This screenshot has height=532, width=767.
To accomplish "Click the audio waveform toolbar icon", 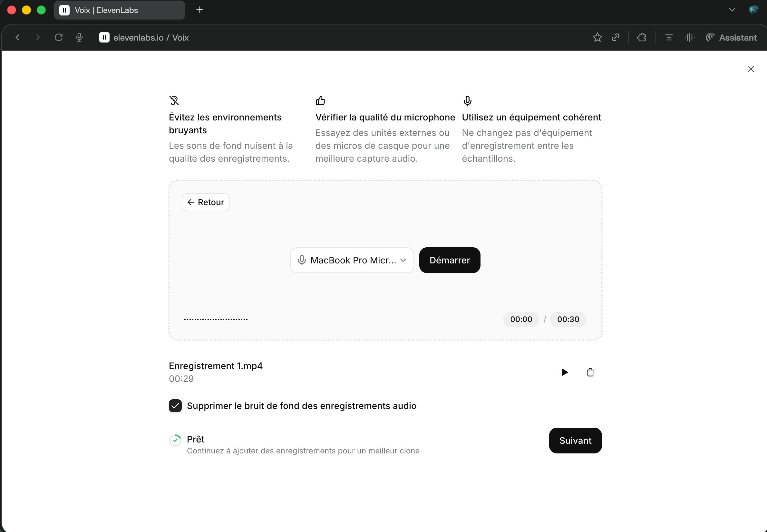I will (x=689, y=37).
